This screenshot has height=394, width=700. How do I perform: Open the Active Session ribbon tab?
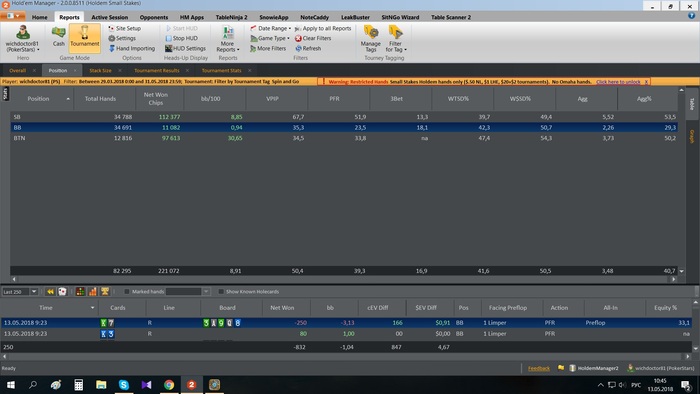click(x=109, y=17)
